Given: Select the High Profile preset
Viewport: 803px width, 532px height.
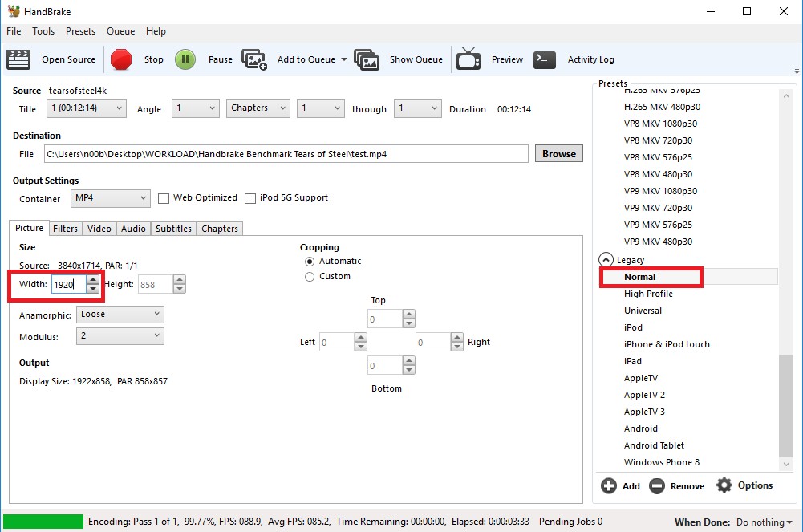Looking at the screenshot, I should point(648,294).
